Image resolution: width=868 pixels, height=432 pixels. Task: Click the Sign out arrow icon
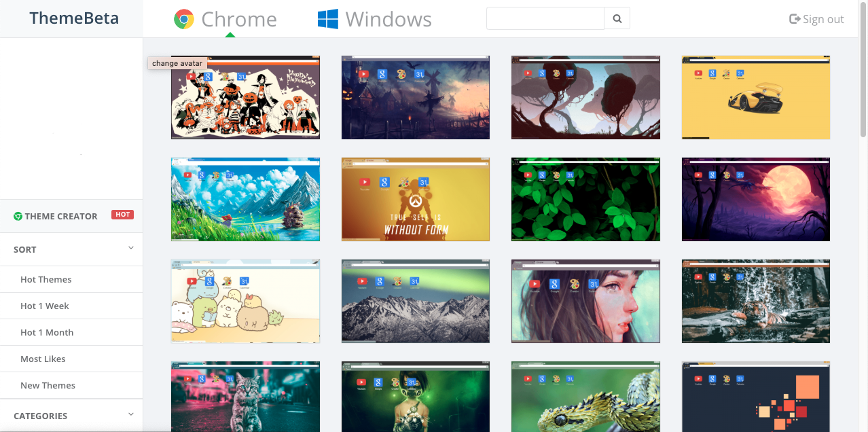[x=795, y=19]
